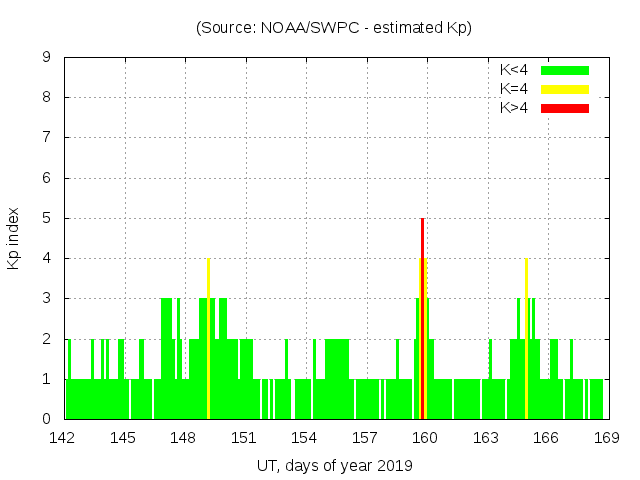This screenshot has width=640, height=480.
Task: Click the yellow bar near day 149
Action: coord(208,340)
